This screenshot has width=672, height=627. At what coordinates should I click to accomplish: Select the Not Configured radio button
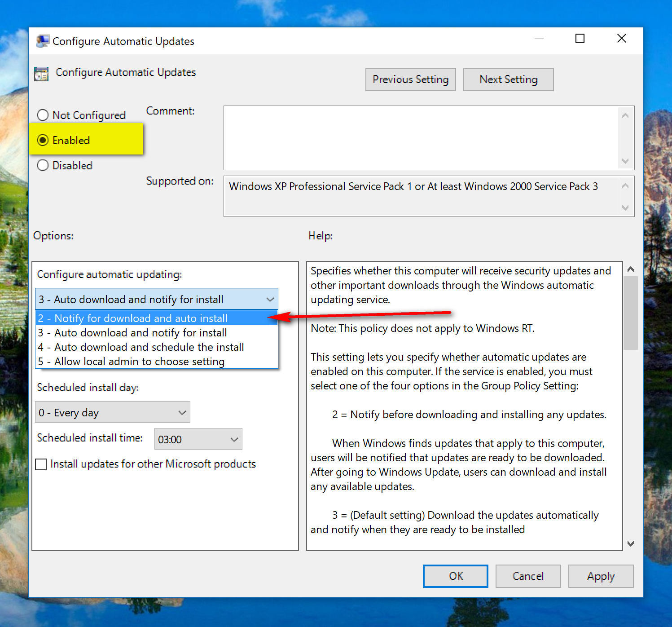coord(43,115)
